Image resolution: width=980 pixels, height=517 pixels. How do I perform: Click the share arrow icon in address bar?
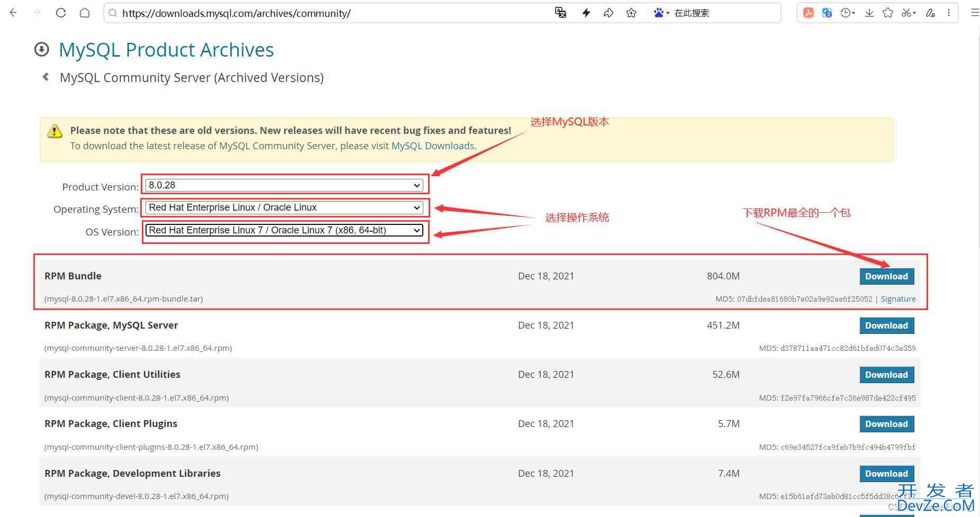coord(609,13)
